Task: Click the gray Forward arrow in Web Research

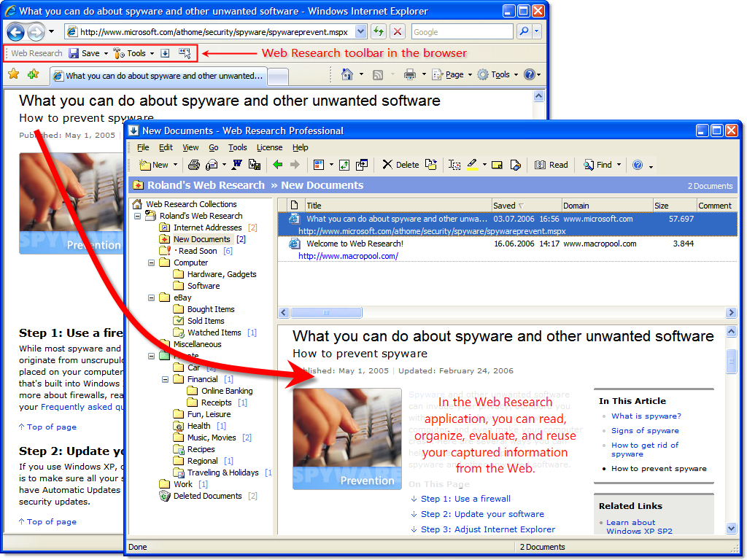Action: click(295, 165)
